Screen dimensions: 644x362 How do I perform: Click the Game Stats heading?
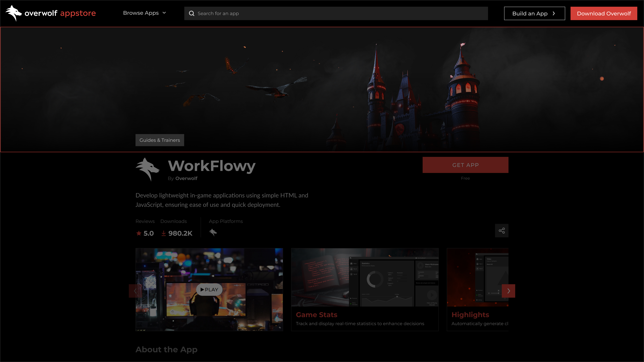tap(316, 315)
